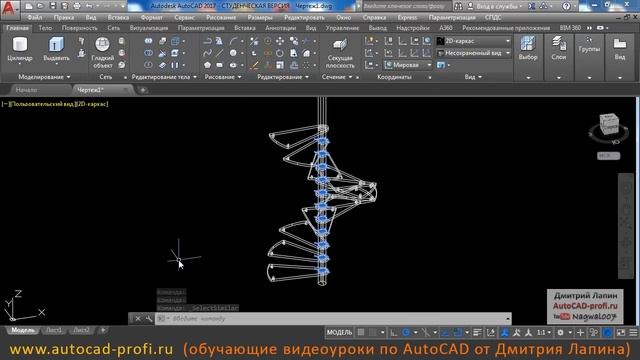Image resolution: width=640 pixels, height=360 pixels.
Task: Expand the Моделирование panel
Action: coord(44,77)
